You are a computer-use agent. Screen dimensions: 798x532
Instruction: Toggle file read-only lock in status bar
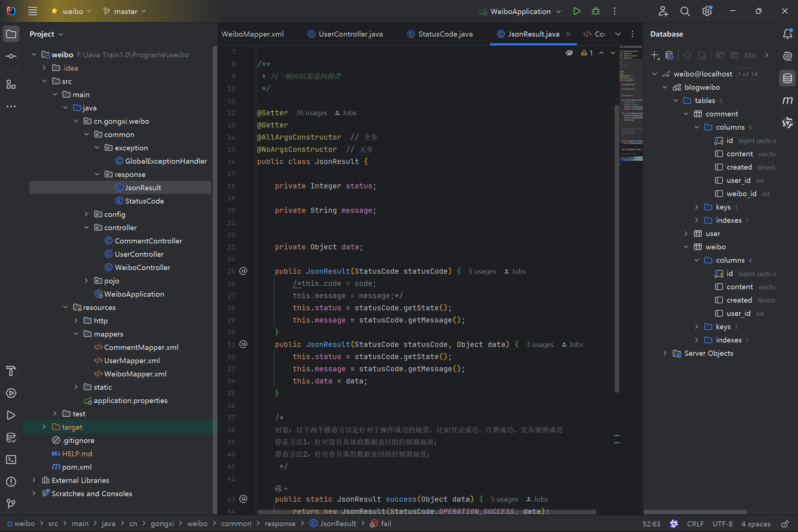pyautogui.click(x=785, y=524)
